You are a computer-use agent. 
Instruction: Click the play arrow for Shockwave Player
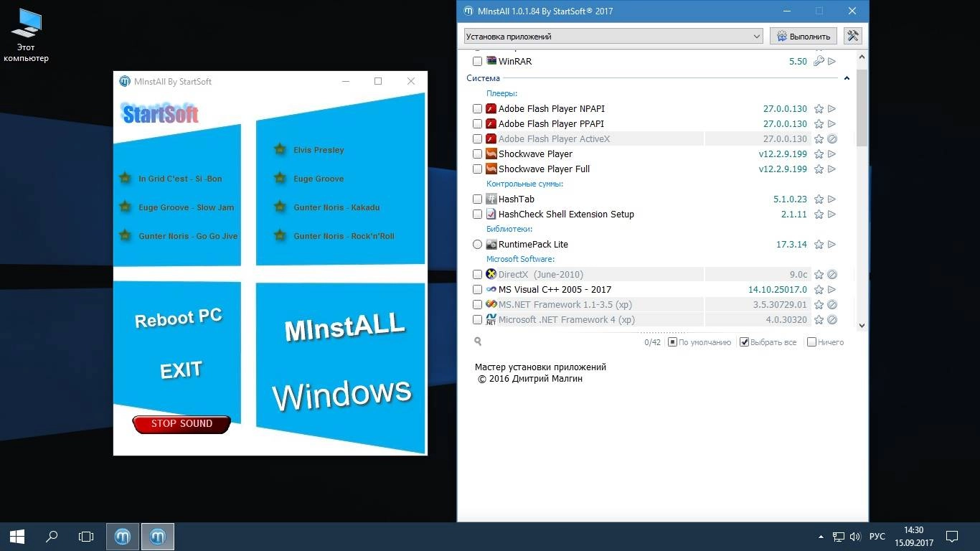point(832,154)
